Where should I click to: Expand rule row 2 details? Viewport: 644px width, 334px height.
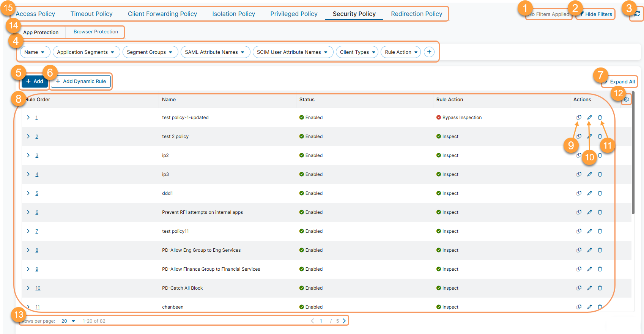coord(28,136)
